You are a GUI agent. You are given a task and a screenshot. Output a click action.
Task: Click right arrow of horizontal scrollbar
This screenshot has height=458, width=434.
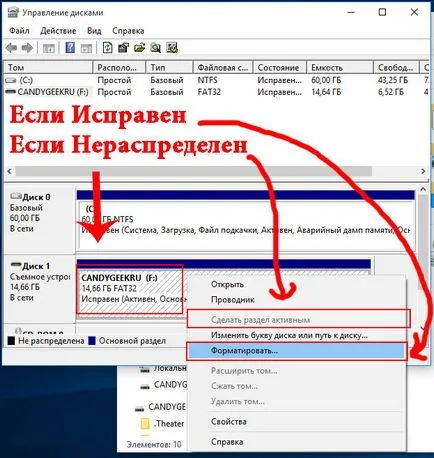423,171
